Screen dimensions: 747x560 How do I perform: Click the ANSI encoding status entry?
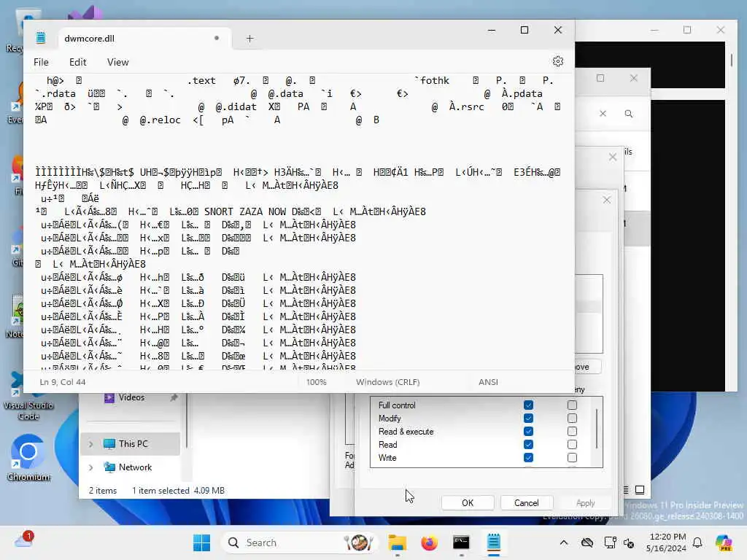[x=488, y=382]
